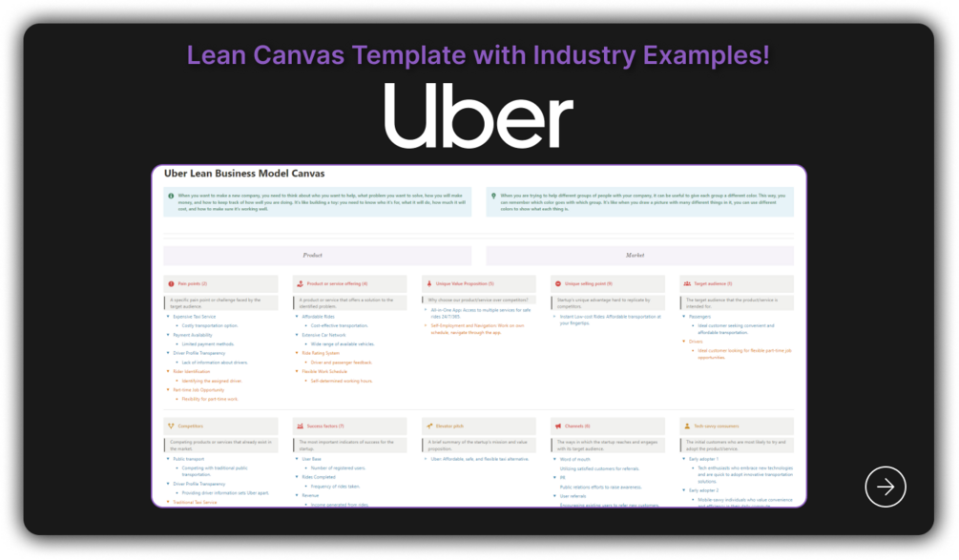The width and height of the screenshot is (959, 560).
Task: Collapse the Passengers toggle
Action: 684,317
